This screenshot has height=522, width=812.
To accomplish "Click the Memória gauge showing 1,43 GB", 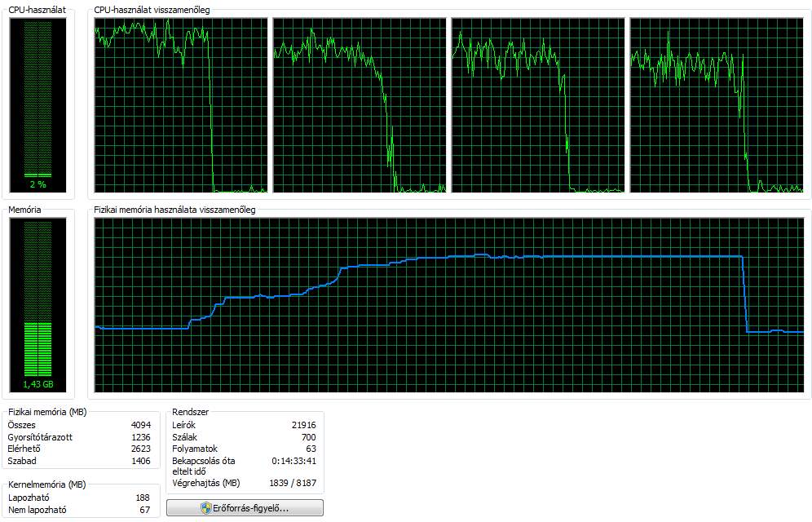I will pos(38,305).
